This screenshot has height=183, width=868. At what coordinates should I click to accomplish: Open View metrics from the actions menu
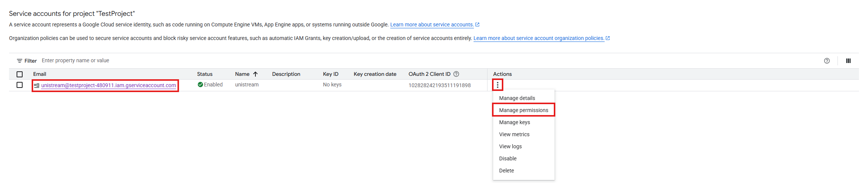tap(514, 134)
